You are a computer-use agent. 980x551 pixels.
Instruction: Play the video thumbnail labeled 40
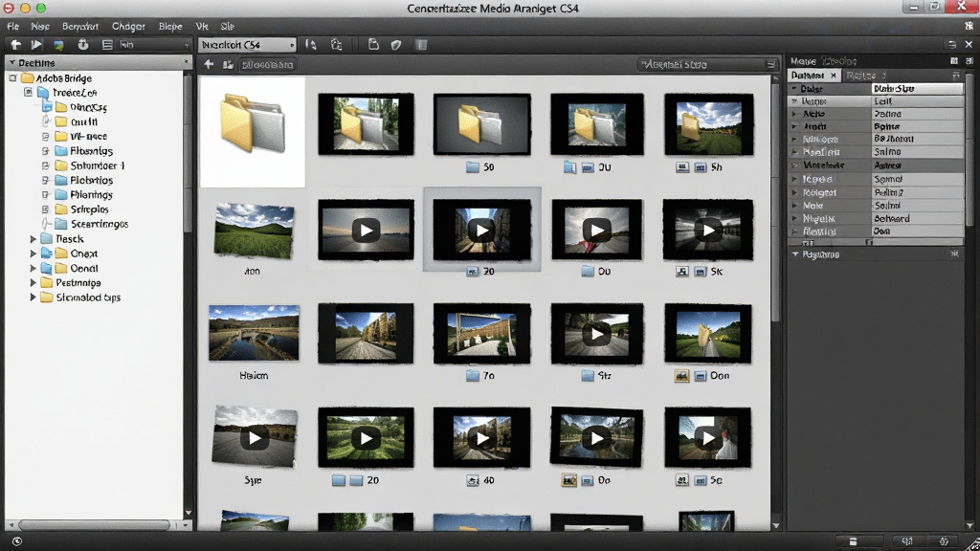[482, 438]
